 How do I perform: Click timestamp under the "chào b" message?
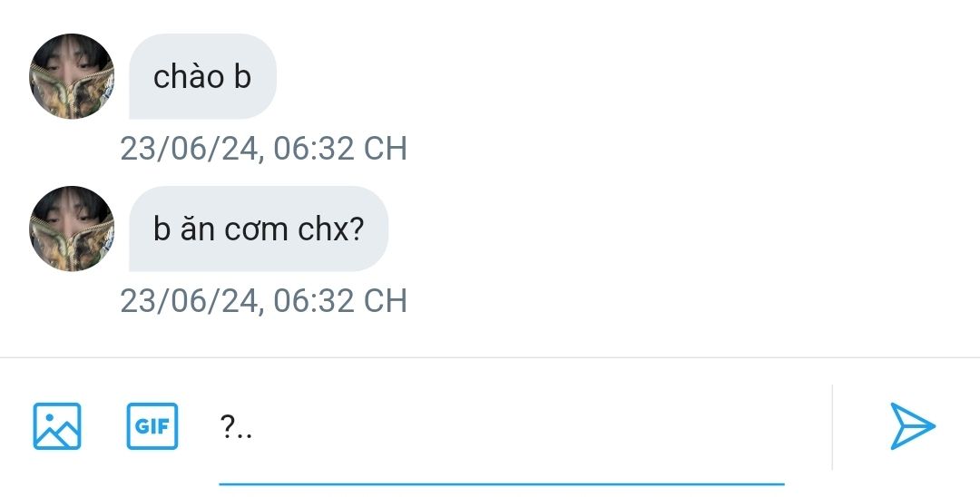263,149
